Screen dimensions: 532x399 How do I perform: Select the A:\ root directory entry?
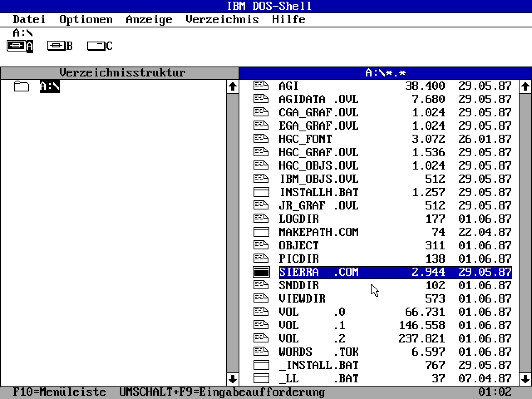(x=50, y=86)
